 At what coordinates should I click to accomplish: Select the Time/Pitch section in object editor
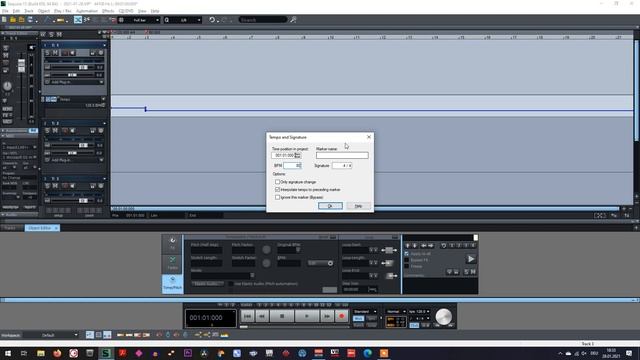point(173,283)
